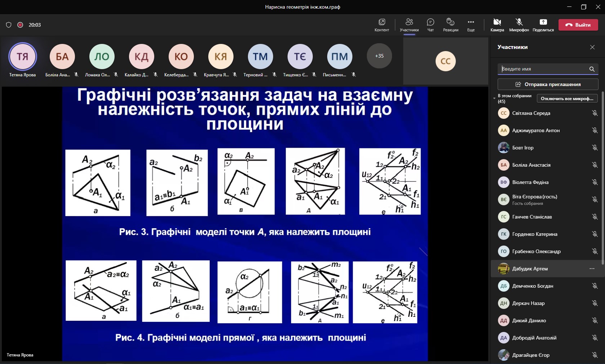Mute everyone with Отключить все микрофоны
The width and height of the screenshot is (605, 364).
(x=567, y=99)
